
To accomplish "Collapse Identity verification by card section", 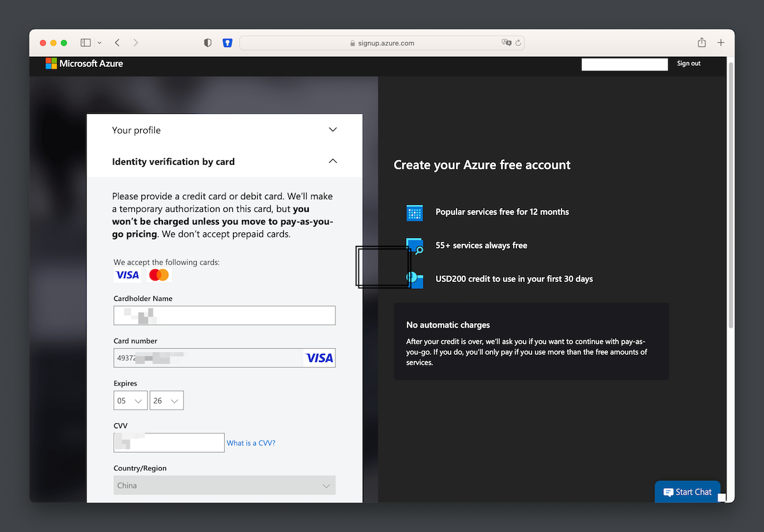I will [x=224, y=162].
